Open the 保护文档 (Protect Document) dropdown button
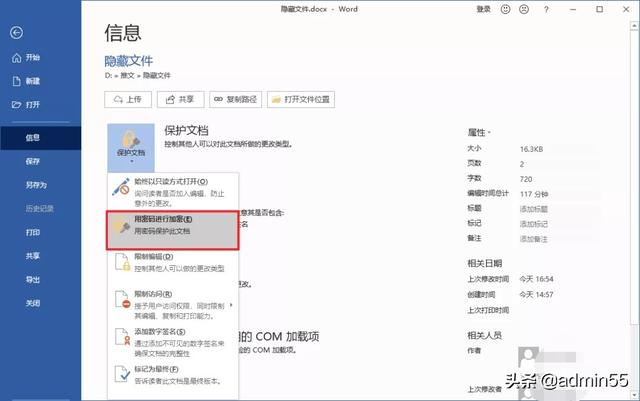 (131, 147)
